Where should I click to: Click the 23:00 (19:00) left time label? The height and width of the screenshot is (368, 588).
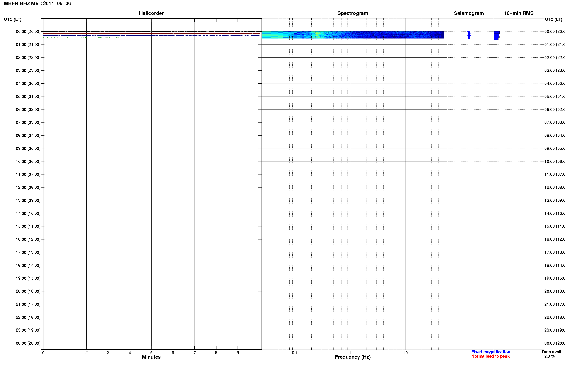pos(28,330)
